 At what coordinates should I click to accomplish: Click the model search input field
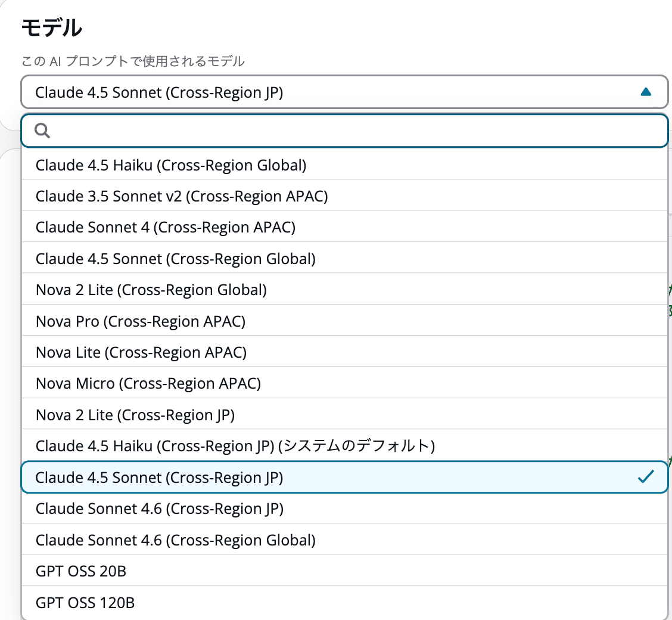point(344,131)
